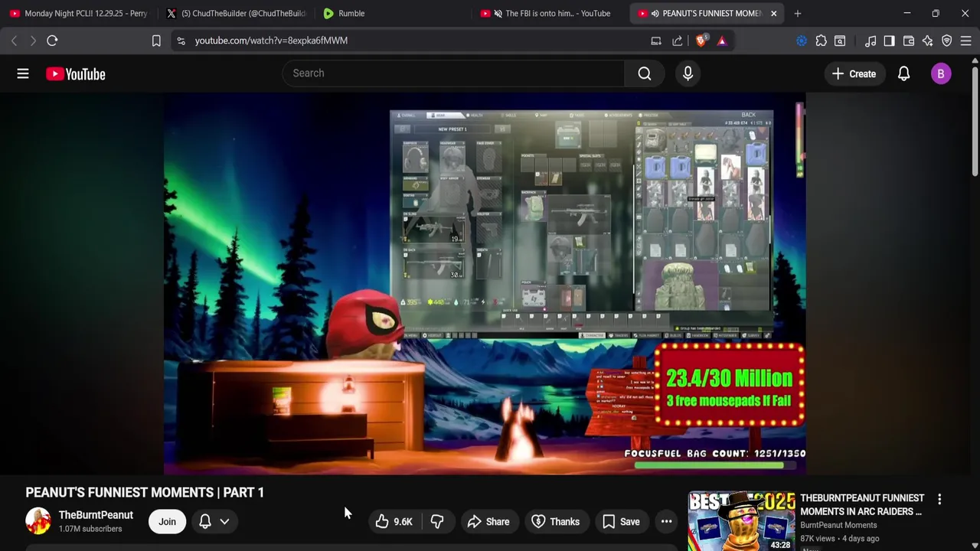Click the magnifier search button

click(x=645, y=73)
